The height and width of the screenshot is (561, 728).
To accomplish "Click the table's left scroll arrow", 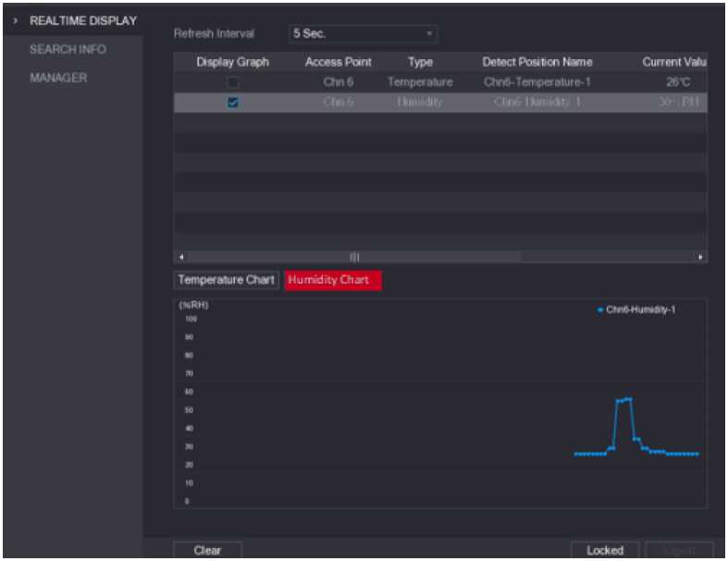I will 181,257.
